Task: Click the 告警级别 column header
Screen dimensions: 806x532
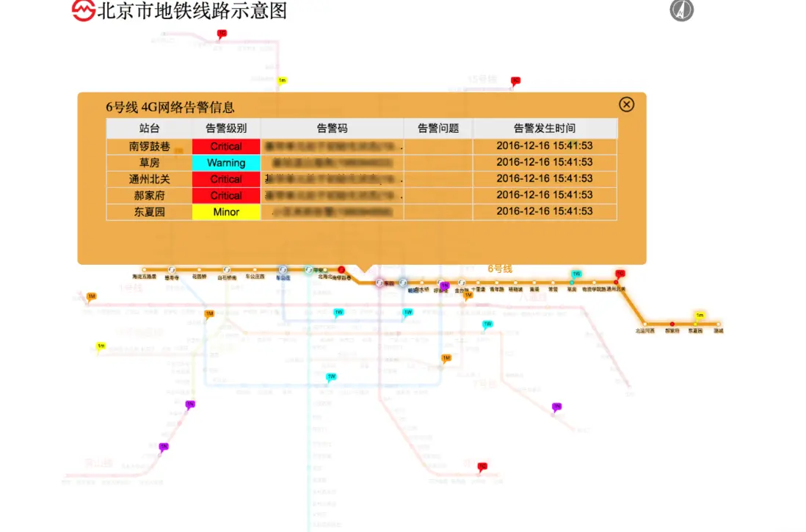Action: 226,128
